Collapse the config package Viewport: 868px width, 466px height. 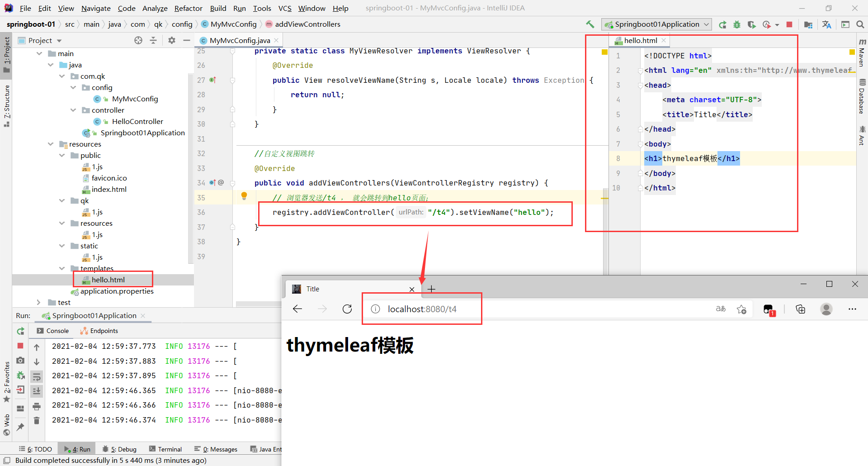pos(73,87)
